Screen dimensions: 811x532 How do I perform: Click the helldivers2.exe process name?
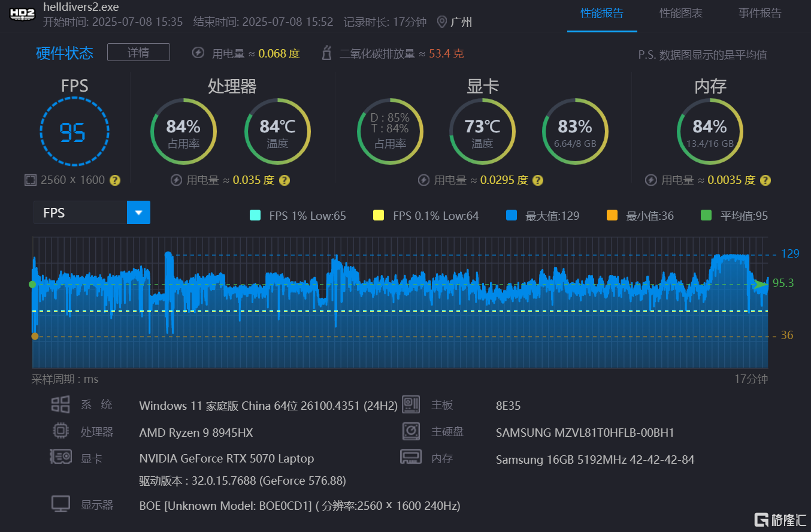[81, 7]
